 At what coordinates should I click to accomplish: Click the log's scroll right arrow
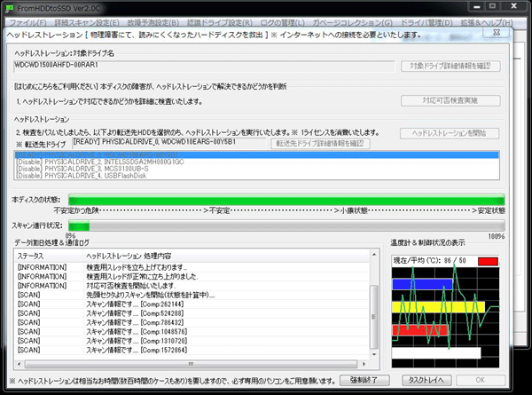point(364,364)
